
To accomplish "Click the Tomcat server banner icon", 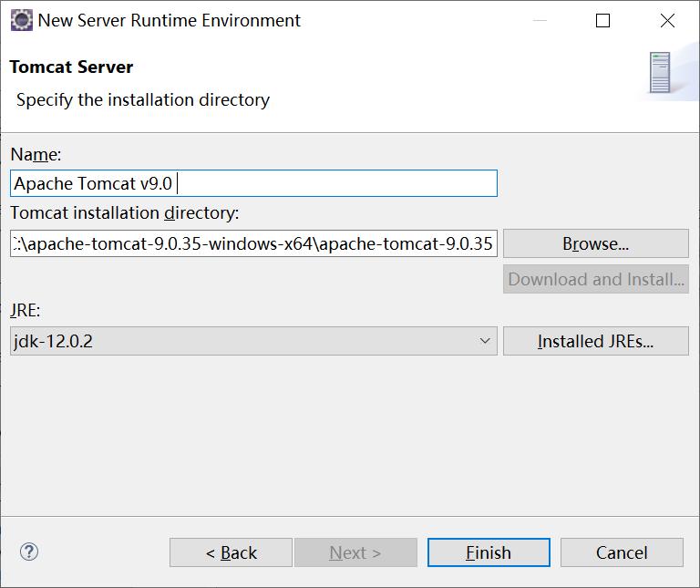I will pos(660,72).
